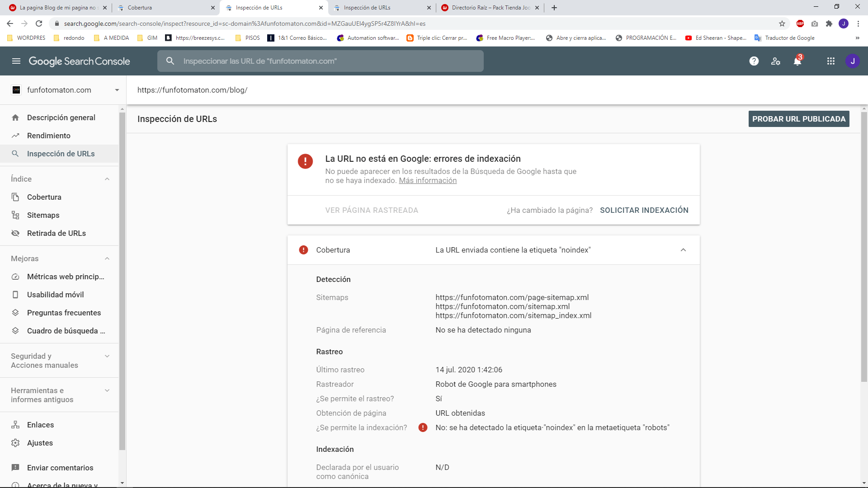
Task: Switch to the La pagina Blog tab
Action: [58, 8]
